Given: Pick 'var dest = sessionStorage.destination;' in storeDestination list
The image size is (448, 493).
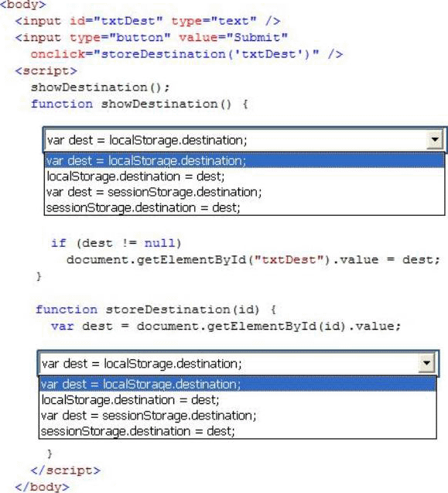Looking at the screenshot, I should tap(238, 416).
